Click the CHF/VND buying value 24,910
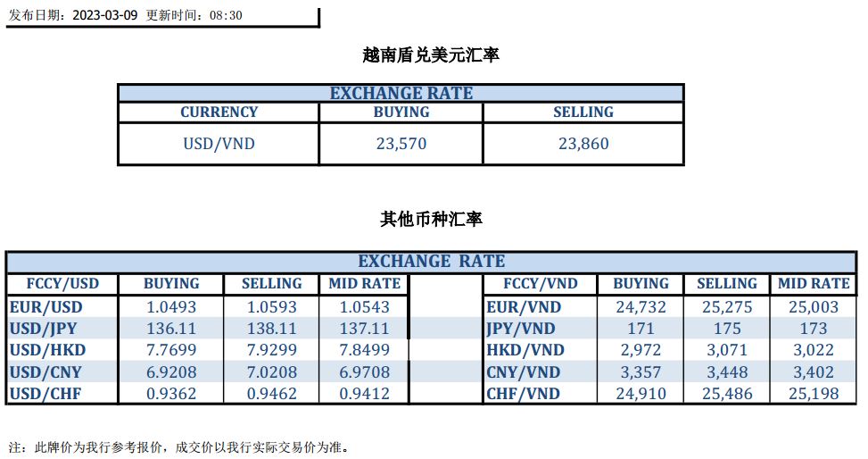Screen dimensions: 868x459 (x=641, y=394)
